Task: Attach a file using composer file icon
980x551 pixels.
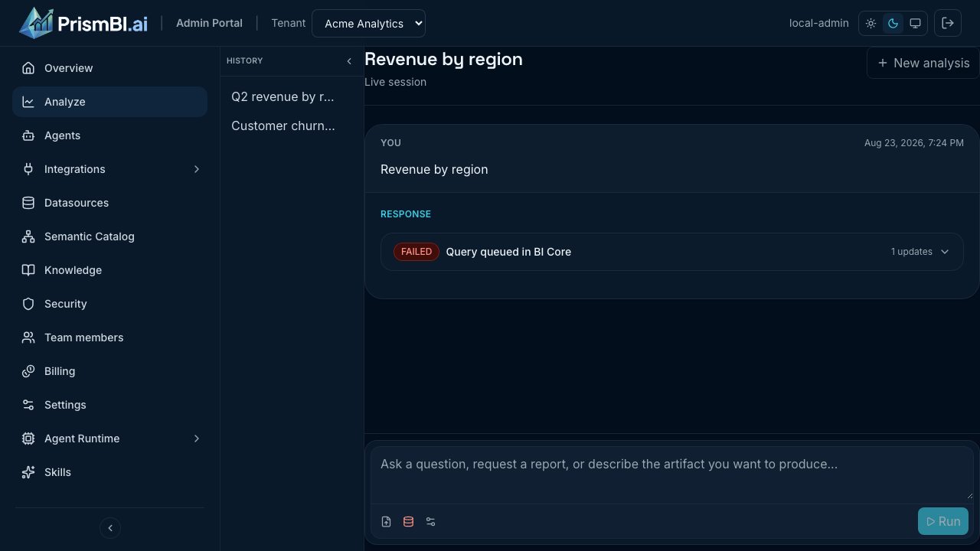Action: pyautogui.click(x=387, y=522)
